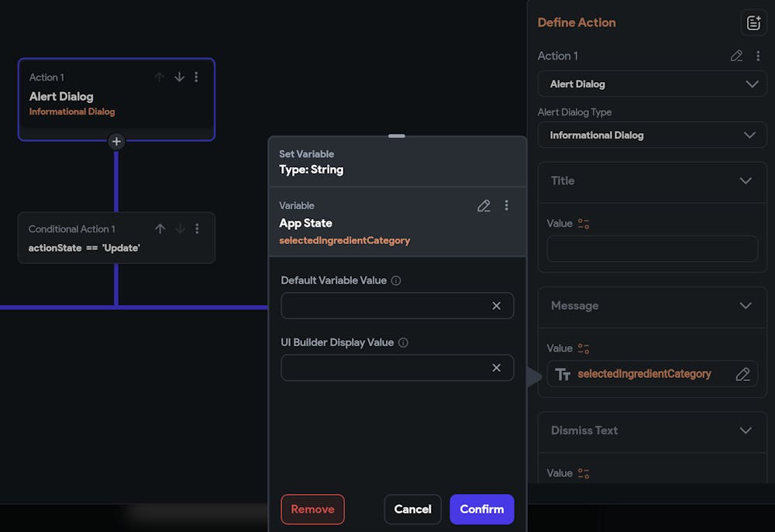
Task: Click selectedIngredientCategory in the Message value field
Action: (644, 374)
